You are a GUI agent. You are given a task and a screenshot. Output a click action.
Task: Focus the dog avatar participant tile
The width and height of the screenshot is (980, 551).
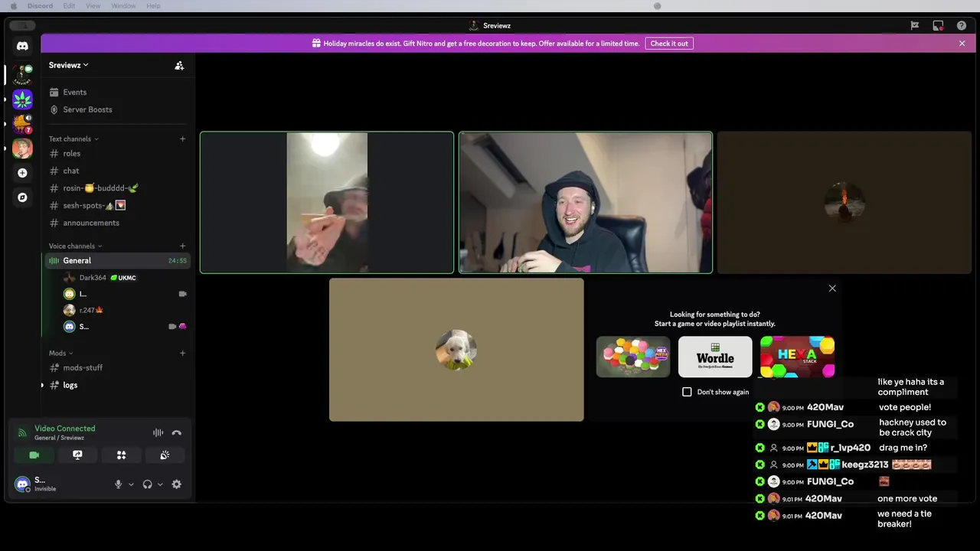point(456,350)
